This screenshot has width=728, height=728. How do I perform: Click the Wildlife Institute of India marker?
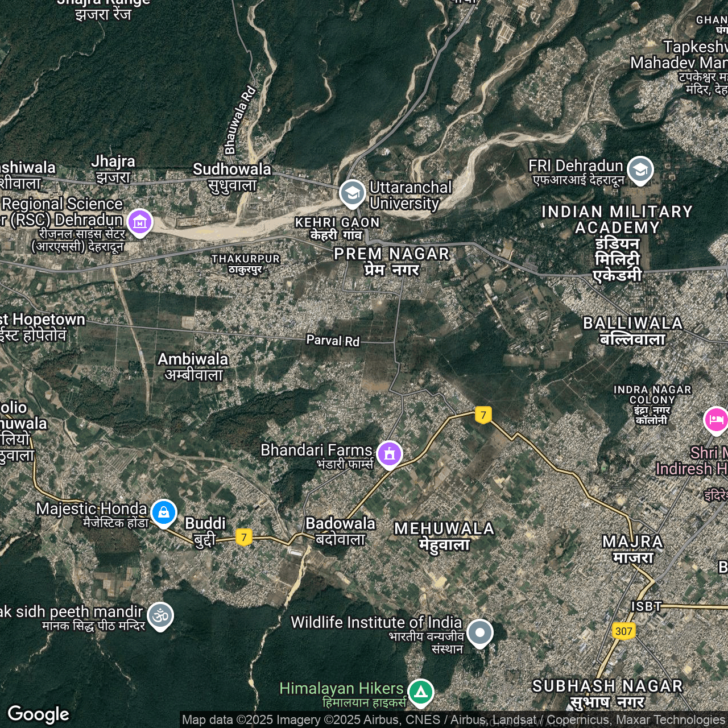(480, 632)
